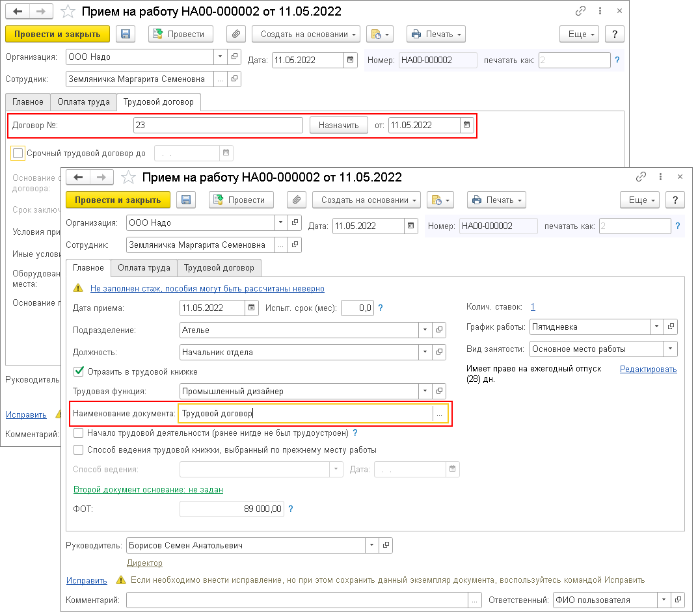Viewport: 698px width, 616px height.
Task: Navigate back using the front window's left arrow
Action: (79, 177)
